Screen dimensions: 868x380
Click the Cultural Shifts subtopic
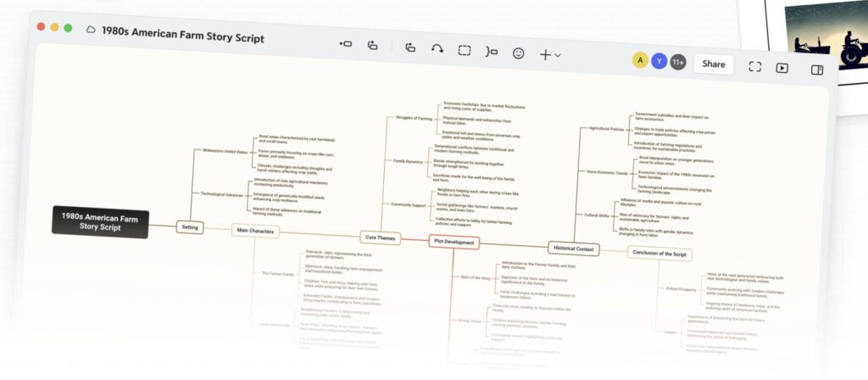pyautogui.click(x=597, y=215)
